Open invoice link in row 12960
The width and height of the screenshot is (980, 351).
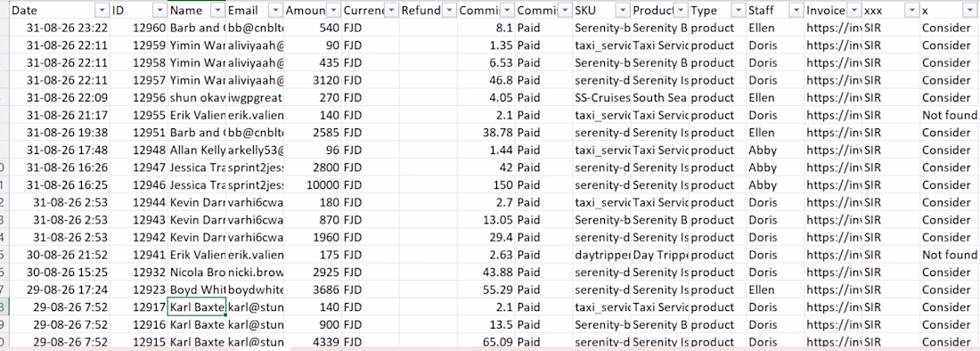tap(833, 28)
